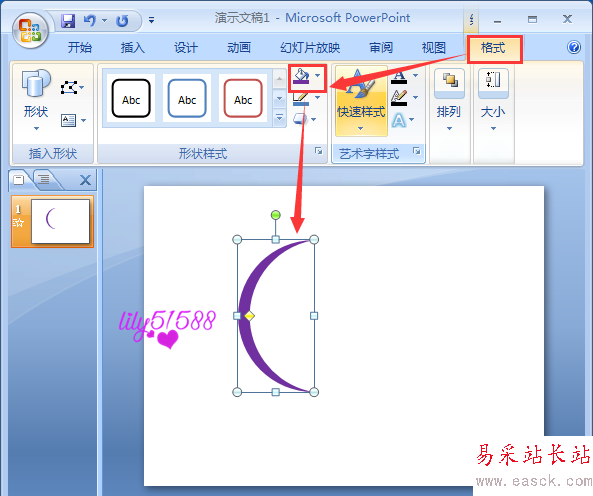593x496 pixels.
Task: Minimize the PowerPoint window
Action: coord(498,20)
